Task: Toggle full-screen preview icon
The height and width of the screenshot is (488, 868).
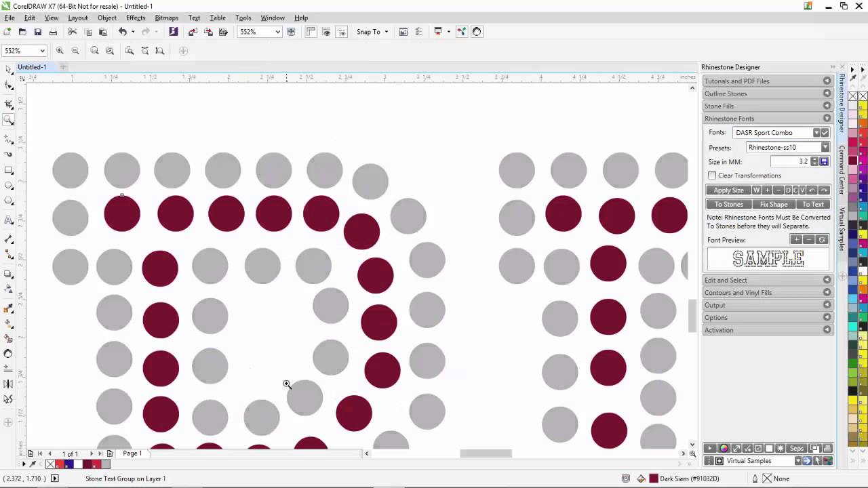Action: 291,32
